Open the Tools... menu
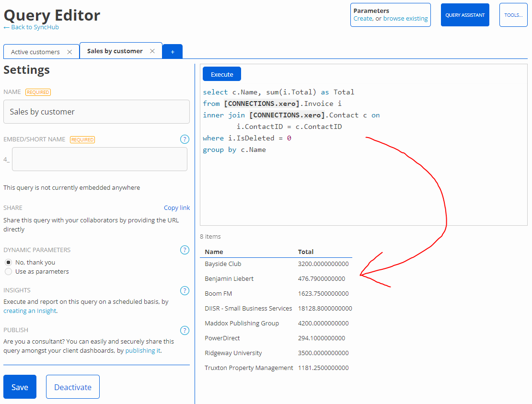This screenshot has height=404, width=532. coord(513,15)
